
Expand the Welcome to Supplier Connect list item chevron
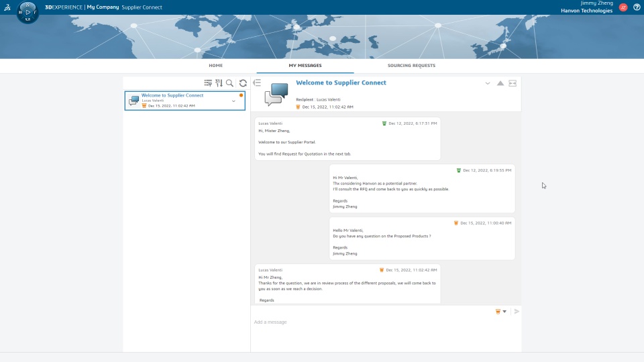coord(233,101)
